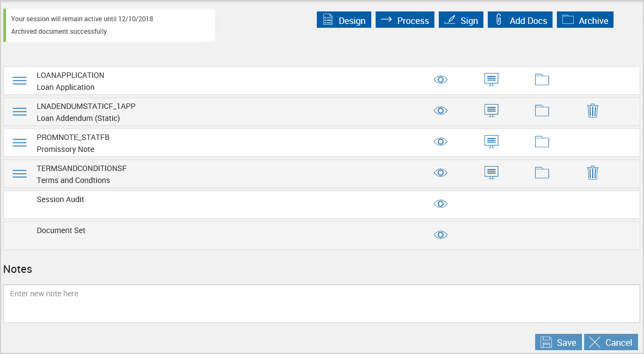The height and width of the screenshot is (354, 644).
Task: Click the Process button
Action: (404, 20)
